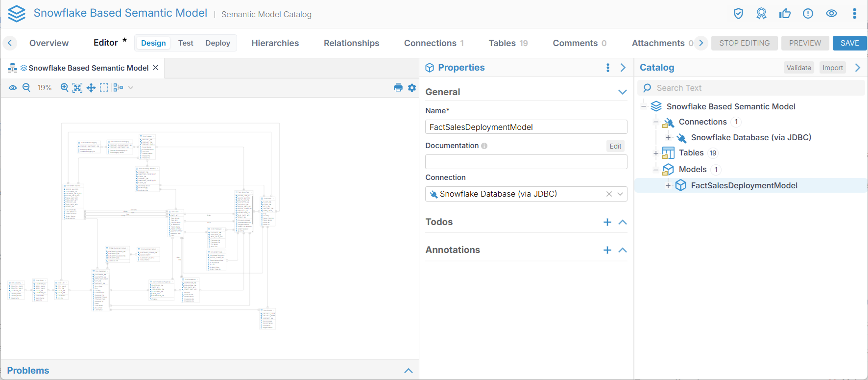
Task: Open diagram settings gear icon
Action: 412,88
